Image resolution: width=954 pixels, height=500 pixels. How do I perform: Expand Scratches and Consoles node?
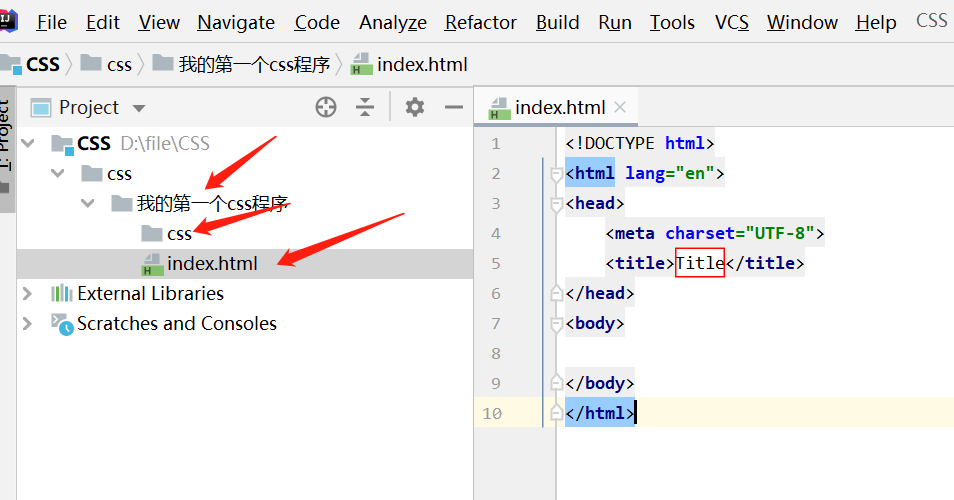(x=27, y=324)
